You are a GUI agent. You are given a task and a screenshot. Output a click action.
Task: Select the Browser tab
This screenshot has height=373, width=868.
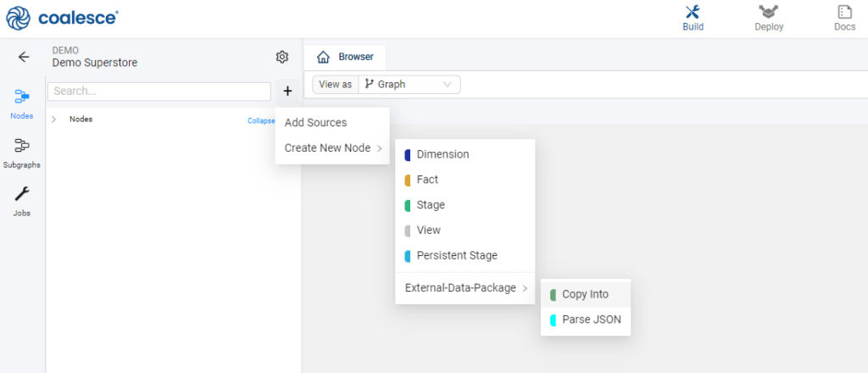pyautogui.click(x=346, y=58)
